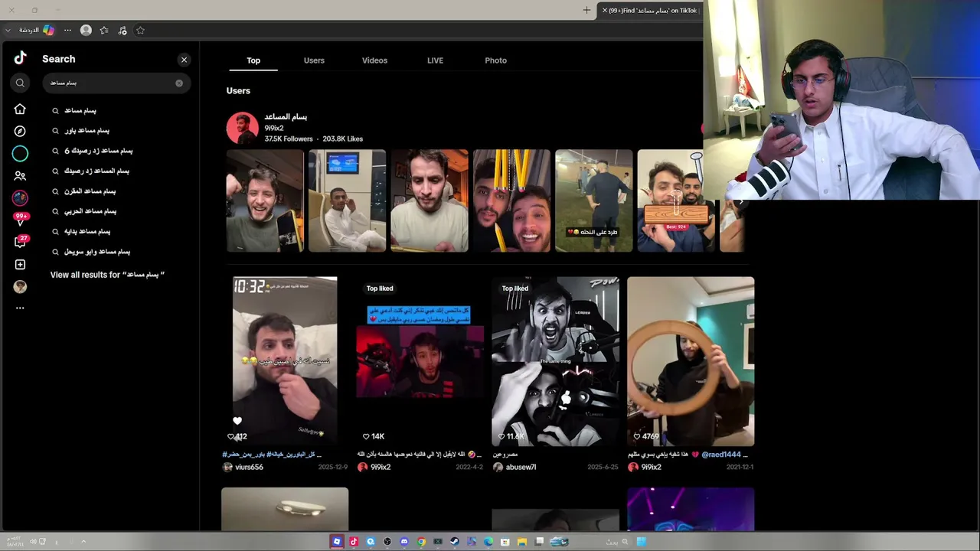Open first video in user's preview strip

(265, 201)
